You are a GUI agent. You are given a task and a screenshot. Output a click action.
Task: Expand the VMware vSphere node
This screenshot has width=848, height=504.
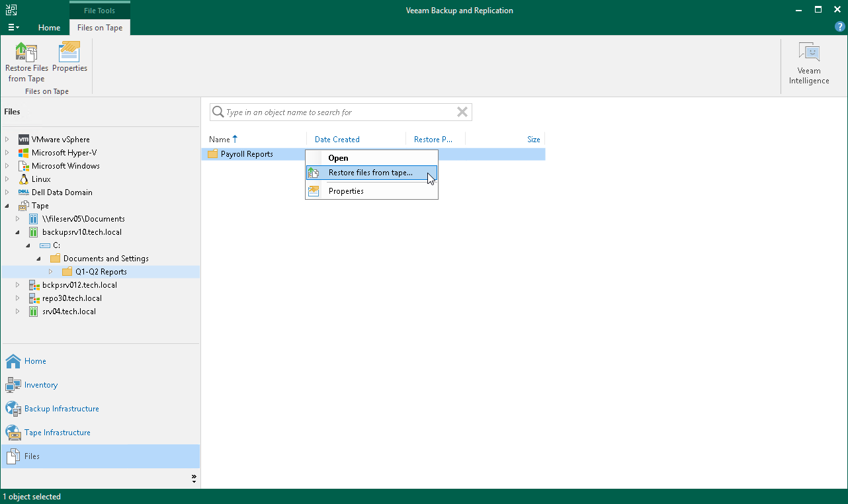tap(7, 140)
